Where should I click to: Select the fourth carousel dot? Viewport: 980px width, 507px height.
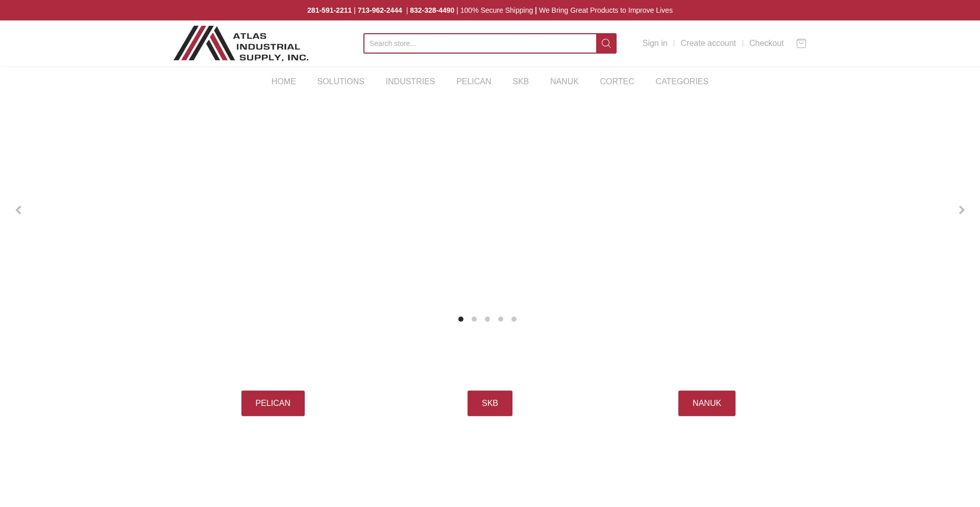[x=501, y=319]
